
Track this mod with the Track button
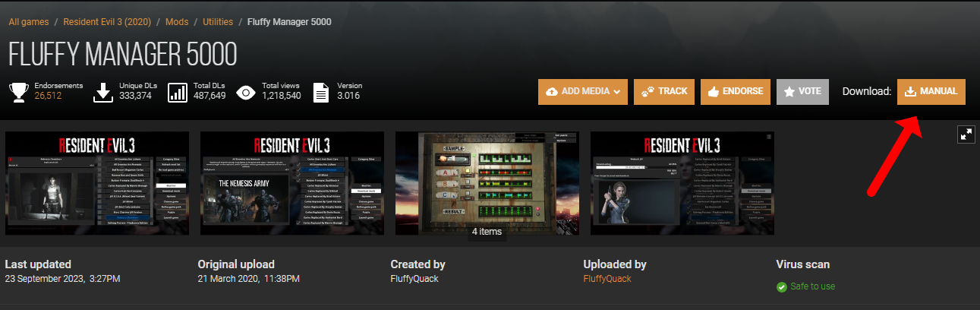point(664,91)
